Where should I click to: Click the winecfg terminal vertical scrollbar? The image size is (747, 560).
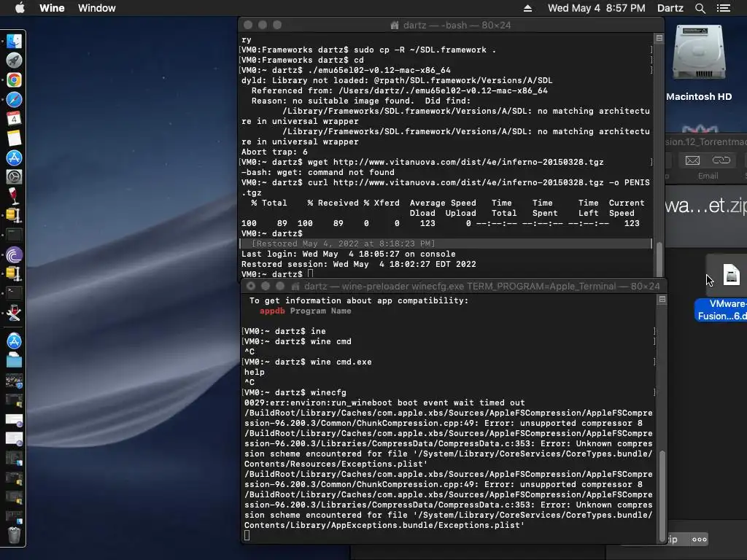[662, 495]
